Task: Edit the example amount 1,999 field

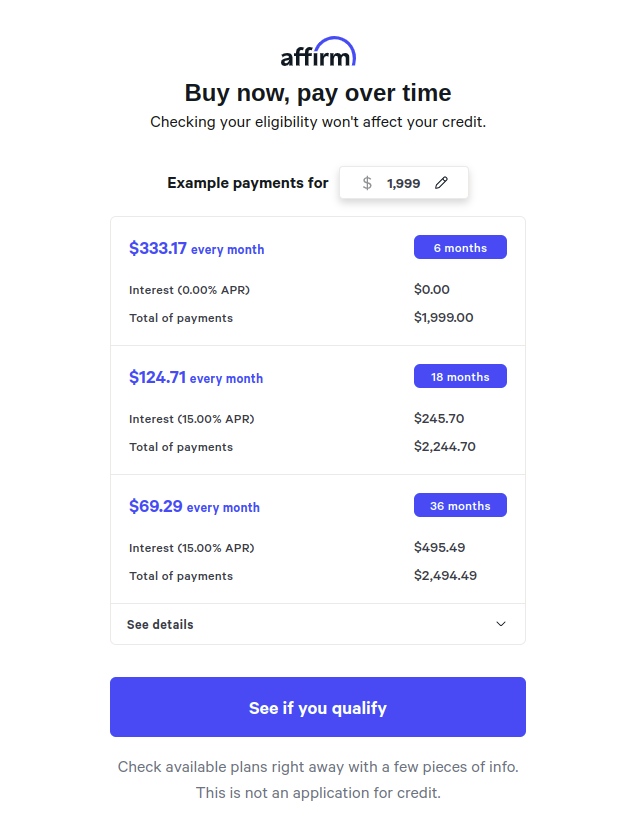Action: [404, 183]
